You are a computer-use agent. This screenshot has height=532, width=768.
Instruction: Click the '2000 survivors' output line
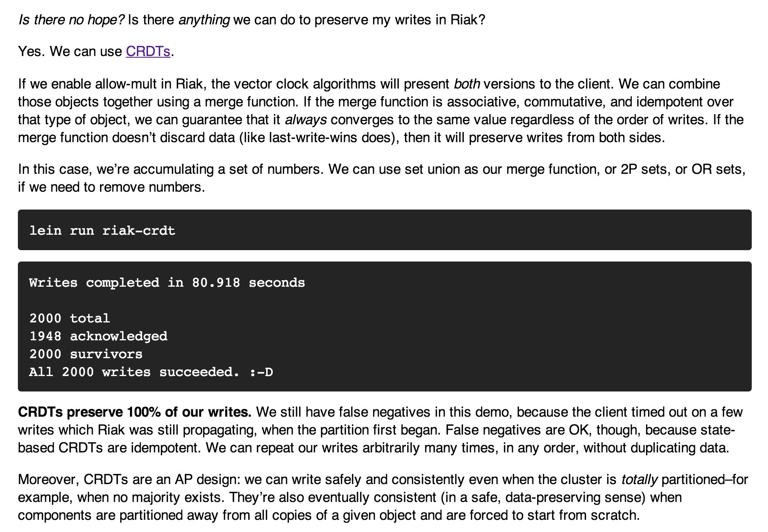tap(86, 354)
